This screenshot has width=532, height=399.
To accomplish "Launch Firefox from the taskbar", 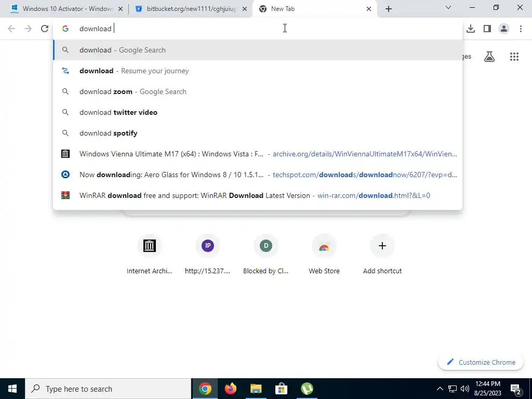I will [x=231, y=389].
